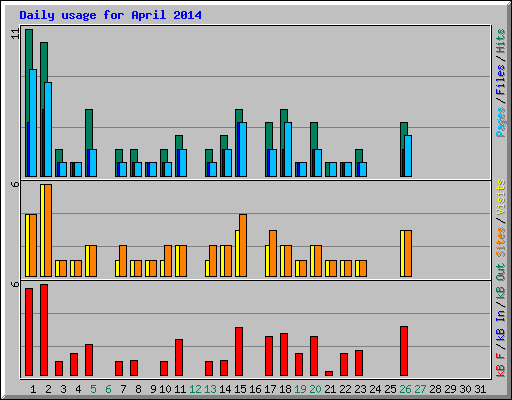Select day label '29' on date axis
The height and width of the screenshot is (400, 512).
pyautogui.click(x=450, y=389)
